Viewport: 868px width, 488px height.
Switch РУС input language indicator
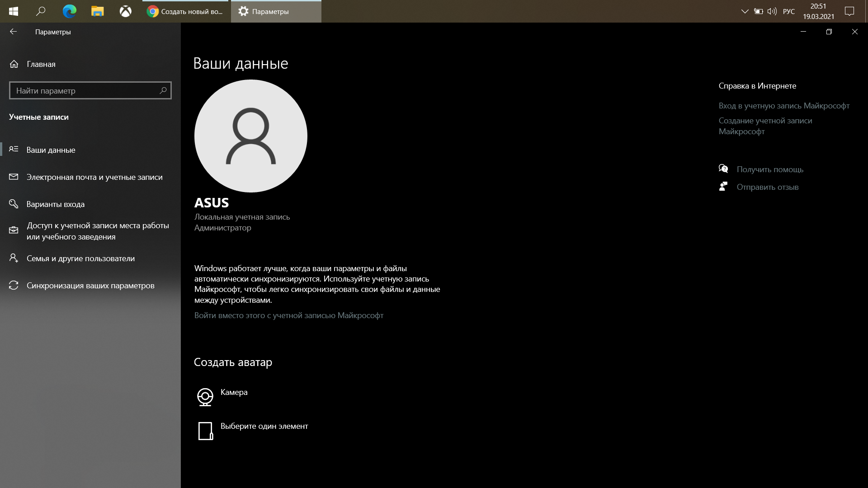tap(789, 12)
